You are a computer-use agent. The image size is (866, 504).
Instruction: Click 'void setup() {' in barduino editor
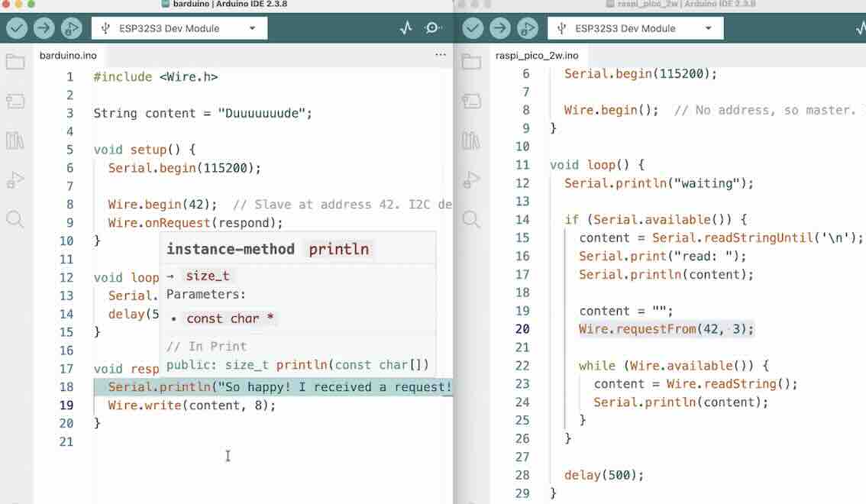click(x=144, y=150)
